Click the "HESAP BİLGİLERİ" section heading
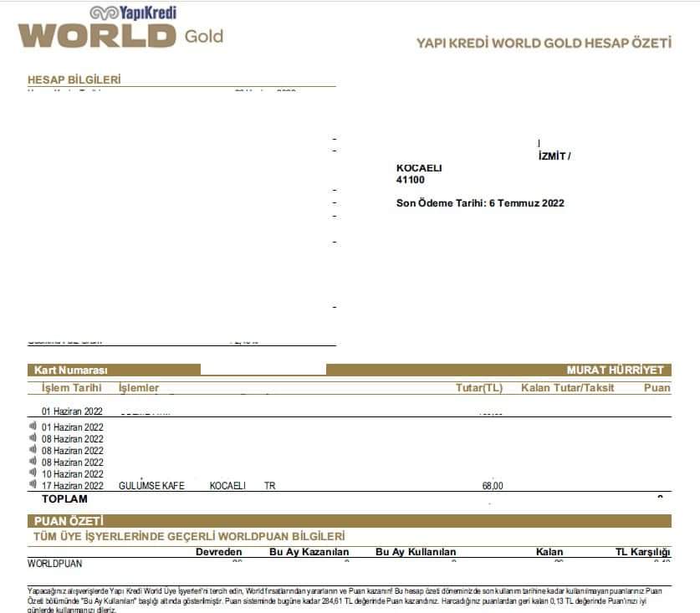 [x=74, y=80]
